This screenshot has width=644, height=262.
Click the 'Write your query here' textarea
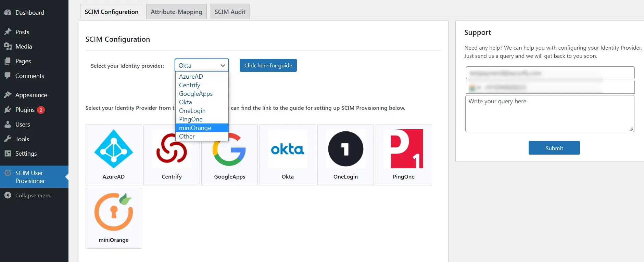[x=550, y=114]
